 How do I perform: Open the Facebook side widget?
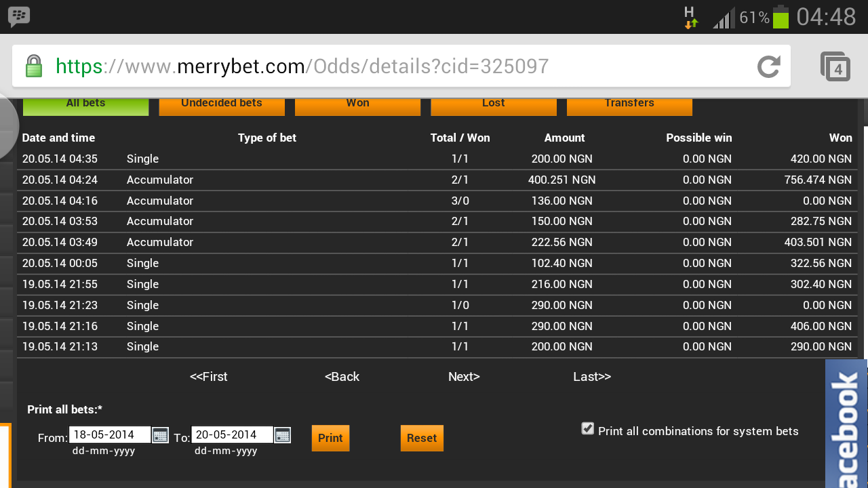[846, 424]
